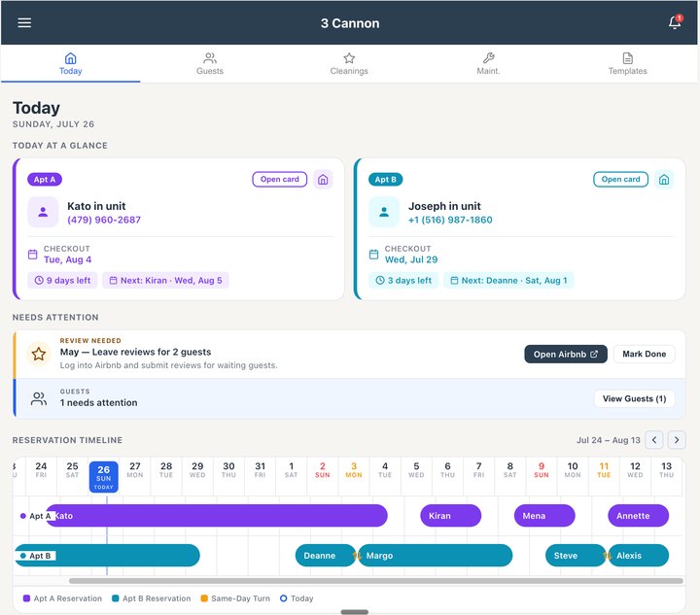Viewport: 700px width, 615px height.
Task: Click the Apt A timeline row label
Action: click(x=38, y=516)
